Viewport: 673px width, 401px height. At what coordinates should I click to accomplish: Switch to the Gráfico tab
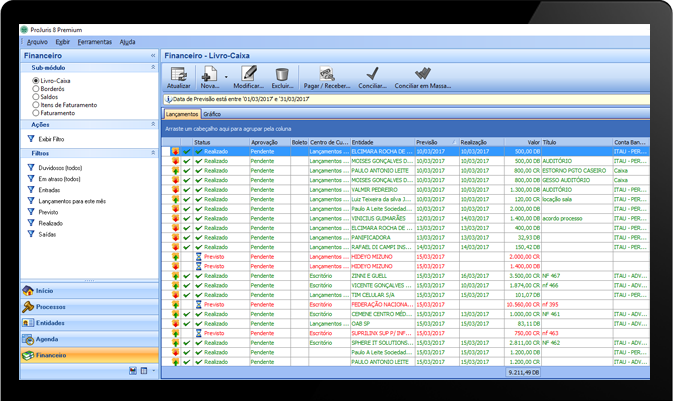coord(212,114)
